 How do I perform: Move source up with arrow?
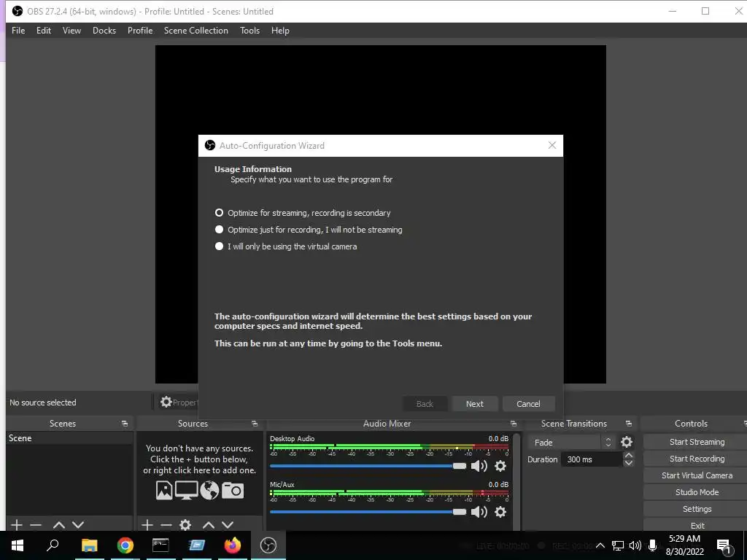[208, 525]
